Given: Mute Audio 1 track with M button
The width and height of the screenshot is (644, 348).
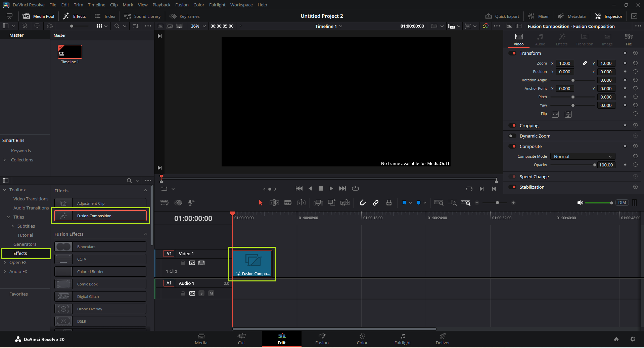Looking at the screenshot, I should coord(211,293).
